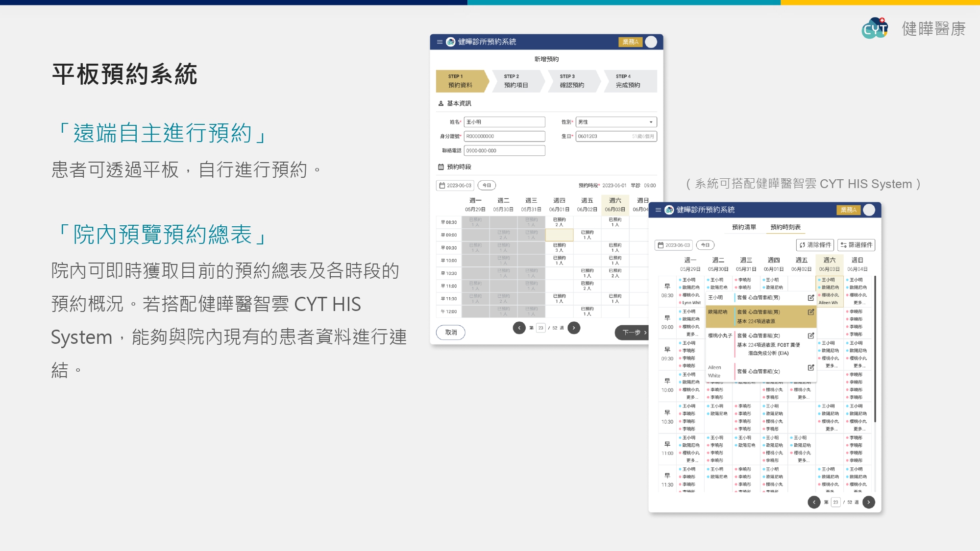Go to next week in the 預約時刻表 window
The image size is (980, 551).
click(x=869, y=502)
